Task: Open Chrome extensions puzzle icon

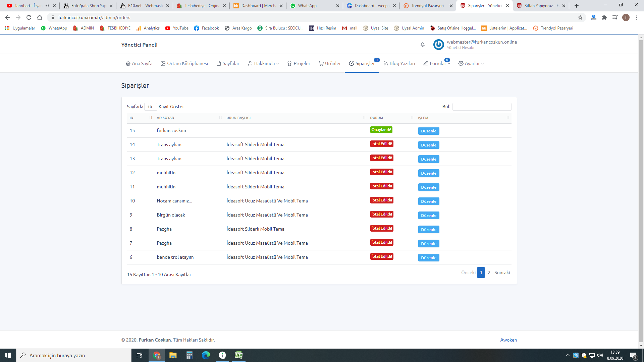Action: point(604,17)
